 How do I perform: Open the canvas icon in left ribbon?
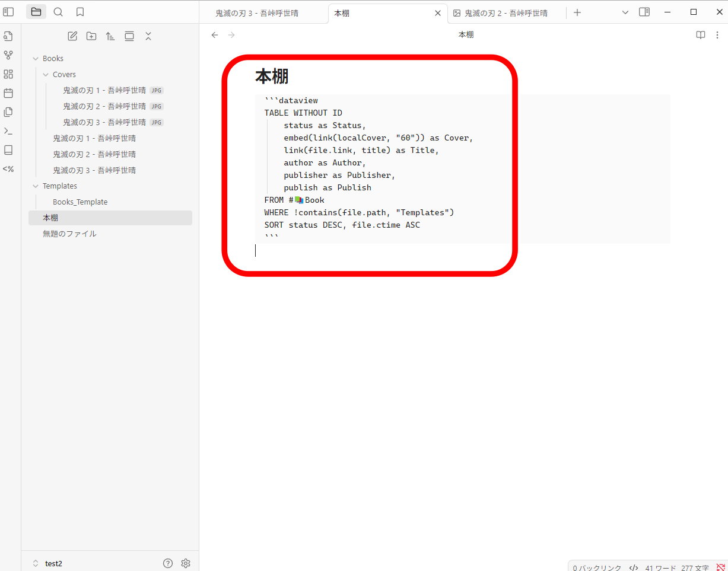click(x=8, y=74)
